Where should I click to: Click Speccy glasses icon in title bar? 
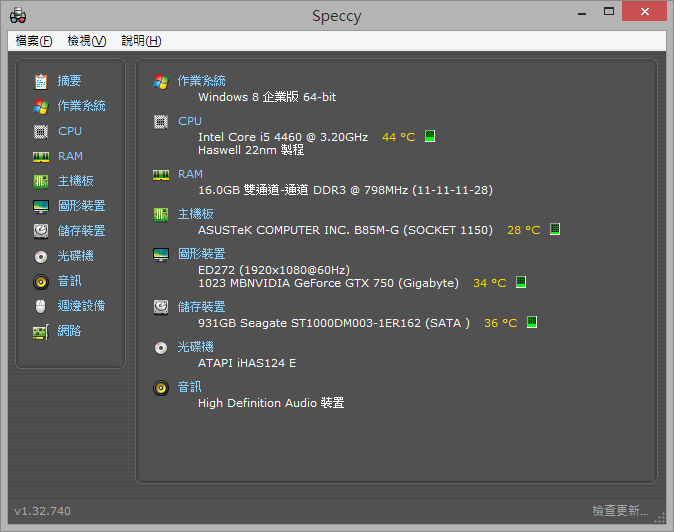[18, 15]
